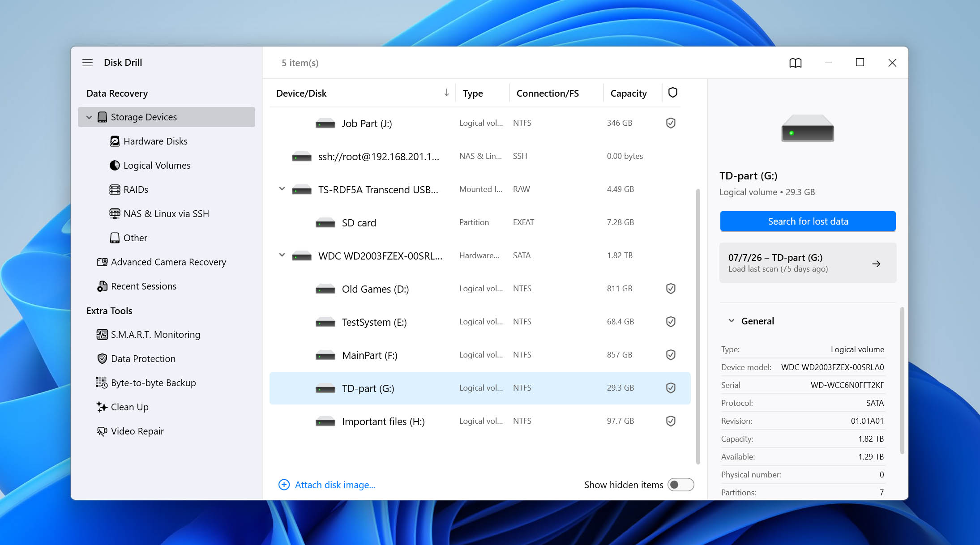The width and height of the screenshot is (980, 545).
Task: Collapse the WDC WD2003FZEX disk row
Action: coord(282,255)
